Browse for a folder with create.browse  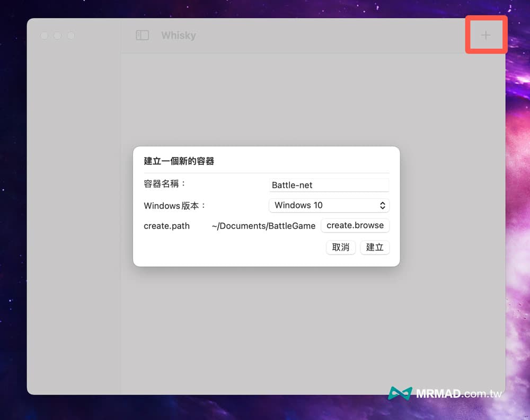355,225
